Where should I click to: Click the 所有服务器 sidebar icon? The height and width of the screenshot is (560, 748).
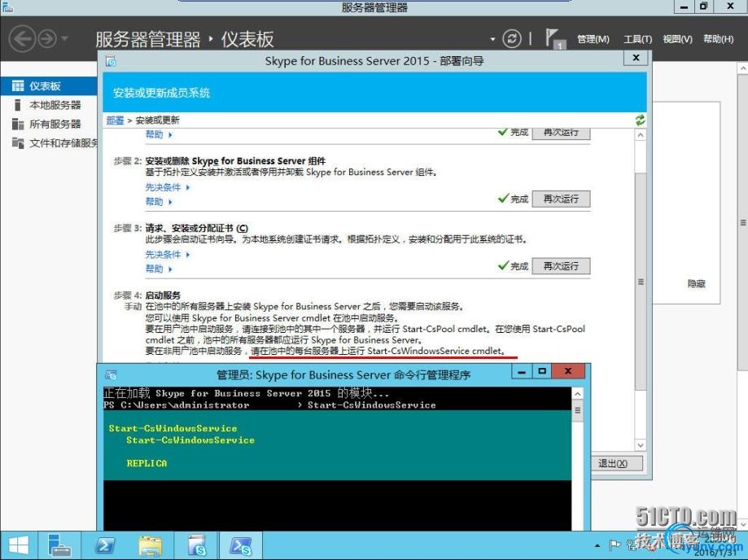(18, 124)
